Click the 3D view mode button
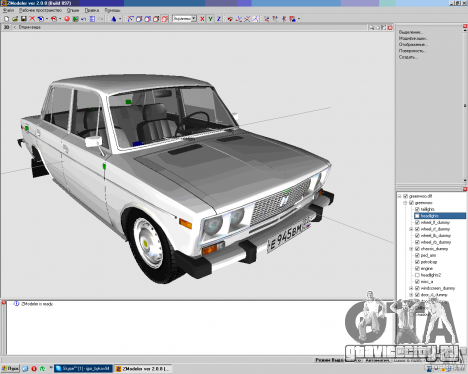 click(x=6, y=27)
